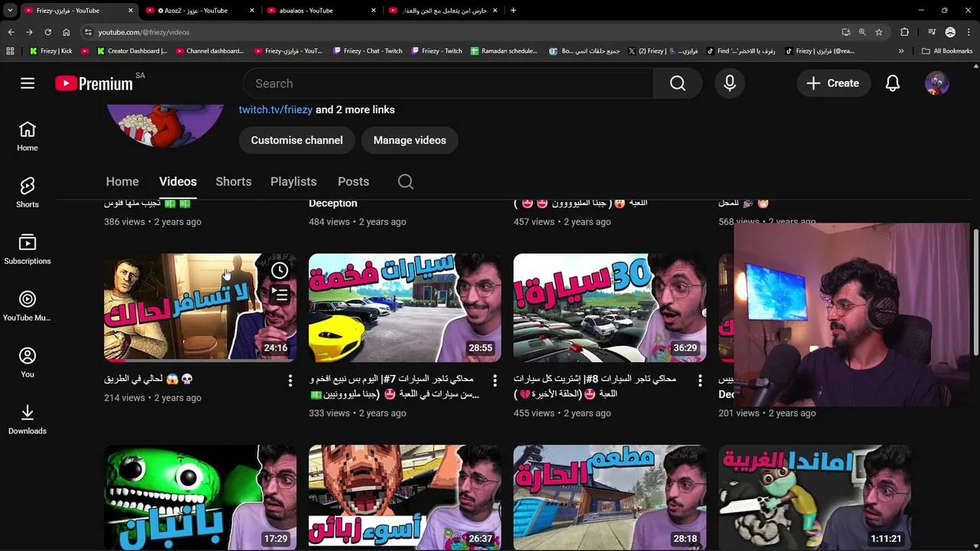Open the You section in sidebar
This screenshot has width=980, height=551.
coord(28,363)
